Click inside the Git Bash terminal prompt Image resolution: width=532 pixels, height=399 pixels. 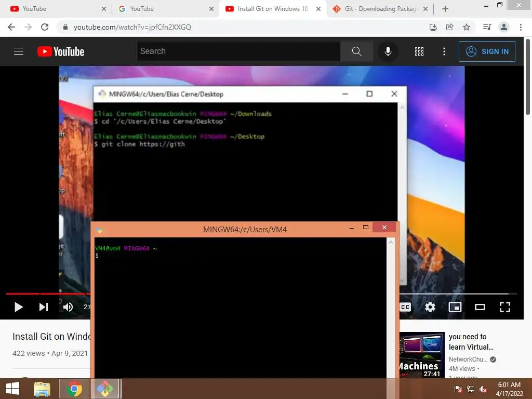pos(240,308)
